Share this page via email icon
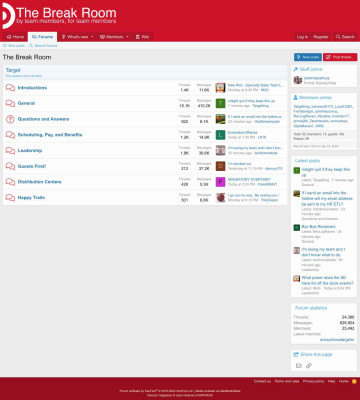 (299, 366)
